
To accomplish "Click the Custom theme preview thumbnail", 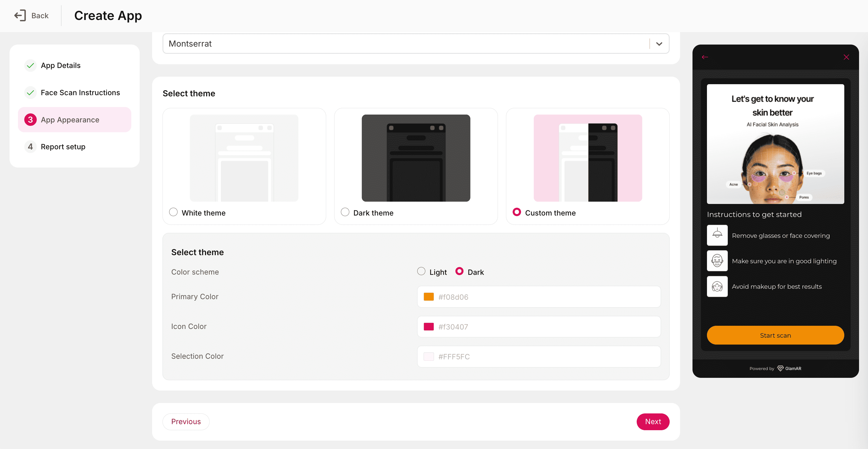I will click(x=588, y=158).
